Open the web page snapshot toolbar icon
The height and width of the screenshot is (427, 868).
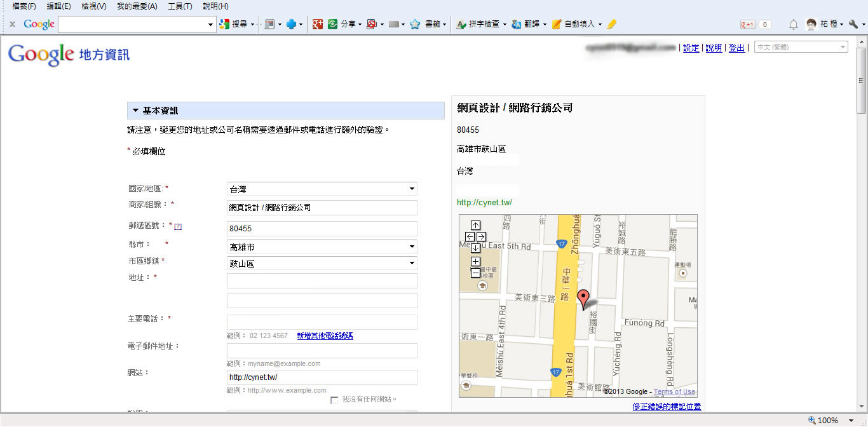click(x=269, y=24)
